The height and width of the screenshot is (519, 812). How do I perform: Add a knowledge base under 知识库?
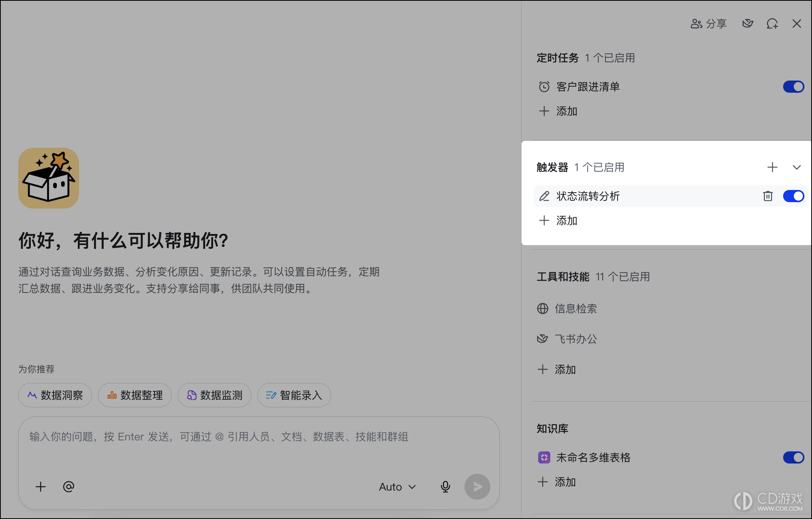pyautogui.click(x=556, y=482)
